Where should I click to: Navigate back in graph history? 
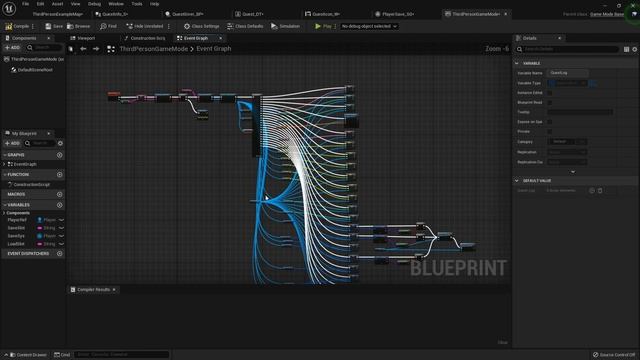coord(83,49)
